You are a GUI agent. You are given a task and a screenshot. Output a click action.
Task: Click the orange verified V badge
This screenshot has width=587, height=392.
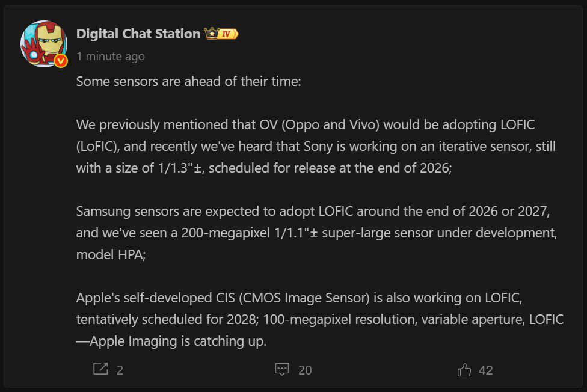click(x=61, y=60)
